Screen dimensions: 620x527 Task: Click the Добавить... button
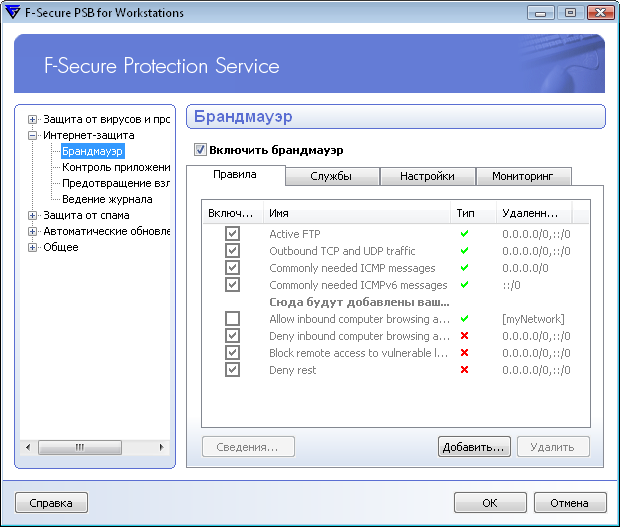pyautogui.click(x=474, y=447)
